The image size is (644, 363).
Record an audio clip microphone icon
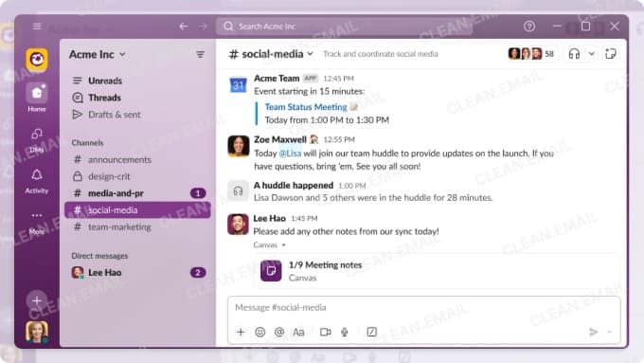click(345, 332)
